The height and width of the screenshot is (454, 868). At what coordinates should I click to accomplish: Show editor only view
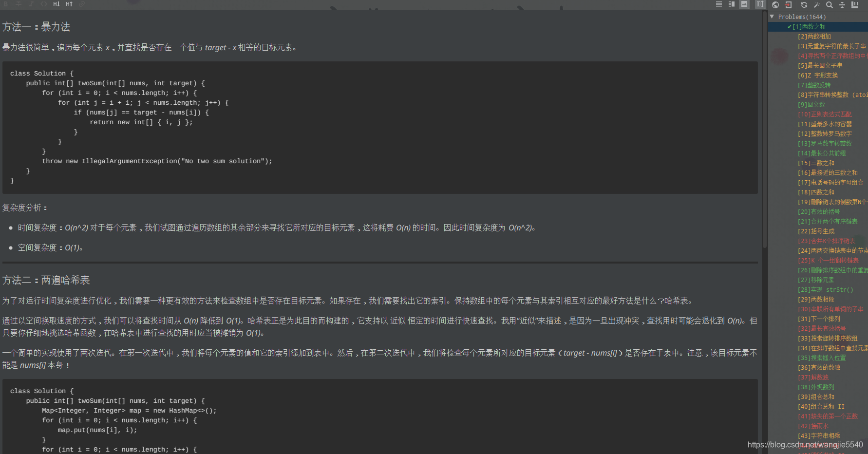pyautogui.click(x=719, y=4)
